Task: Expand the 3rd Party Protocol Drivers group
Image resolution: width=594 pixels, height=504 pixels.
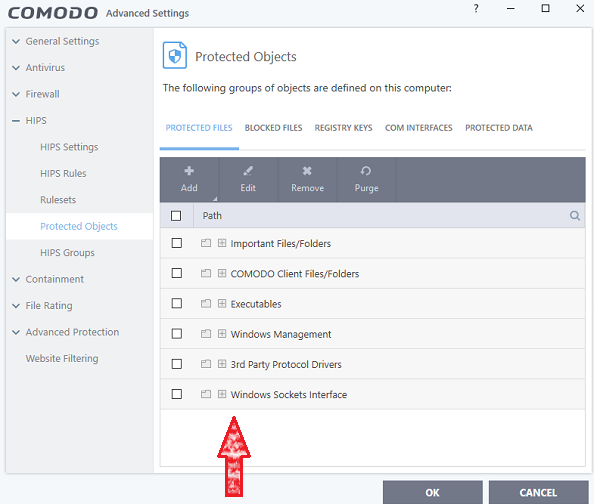Action: point(222,364)
